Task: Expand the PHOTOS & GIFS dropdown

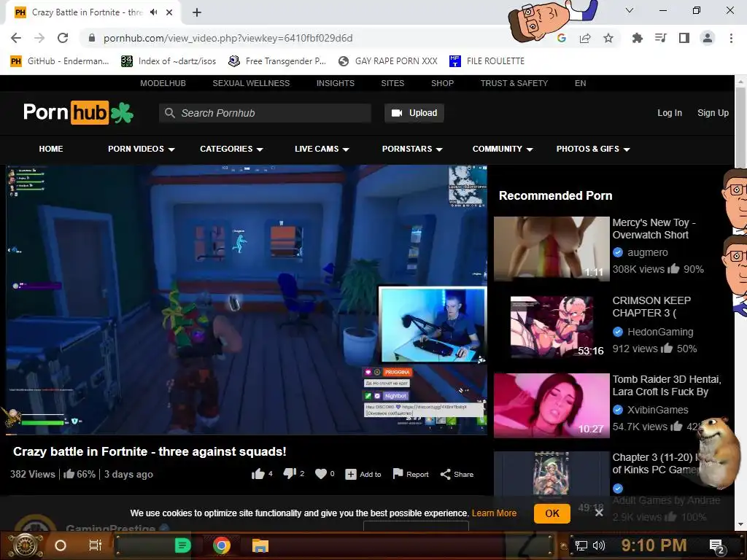Action: point(593,149)
